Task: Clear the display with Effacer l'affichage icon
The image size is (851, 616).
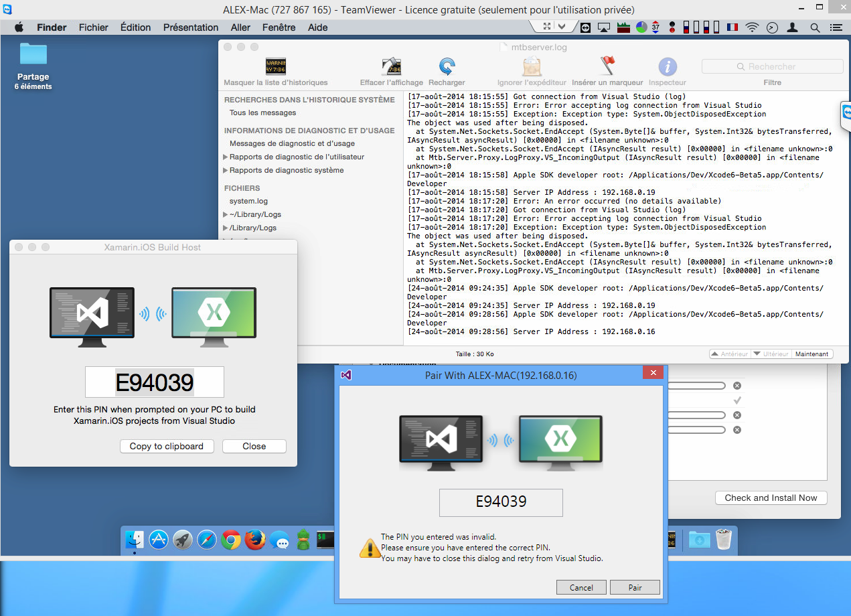Action: click(391, 67)
